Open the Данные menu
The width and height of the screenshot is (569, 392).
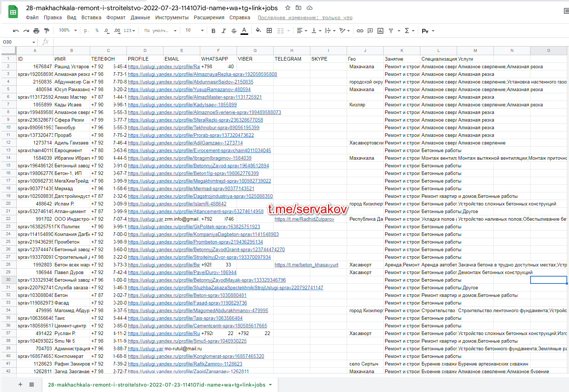140,17
